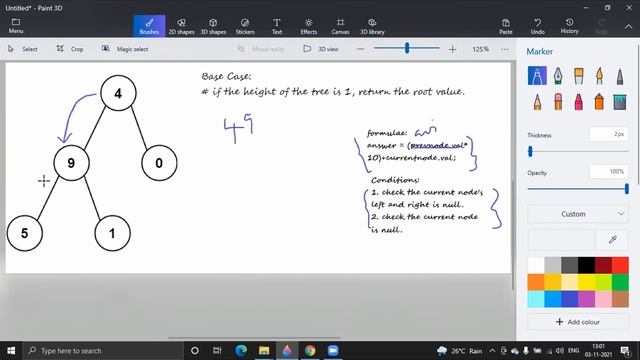Click the Opacity value field
Screen dimensions: 640x360
pyautogui.click(x=608, y=171)
